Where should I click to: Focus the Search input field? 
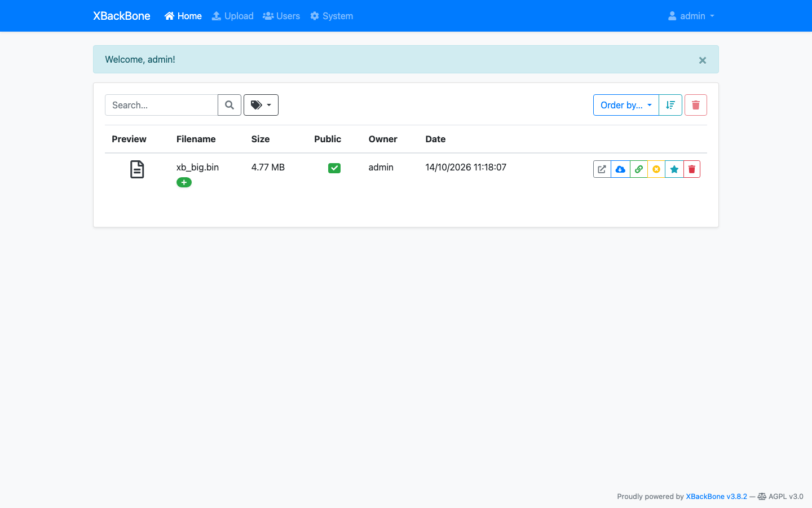161,105
